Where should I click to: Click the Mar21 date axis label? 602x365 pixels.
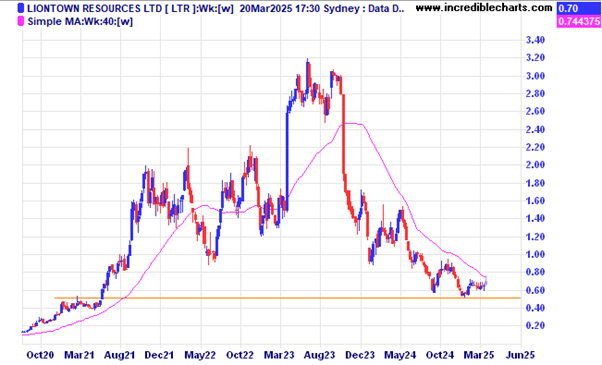[x=80, y=355]
